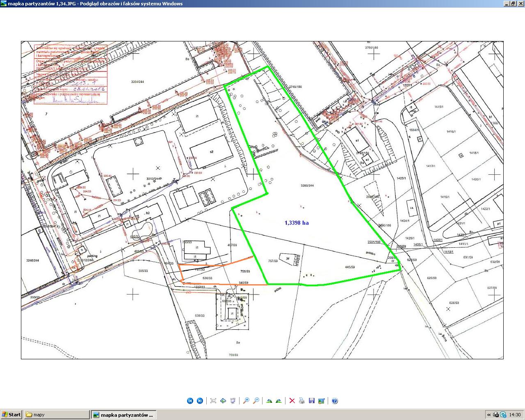525x420 pixels.
Task: Rotate the image counterclockwise
Action: point(279,401)
